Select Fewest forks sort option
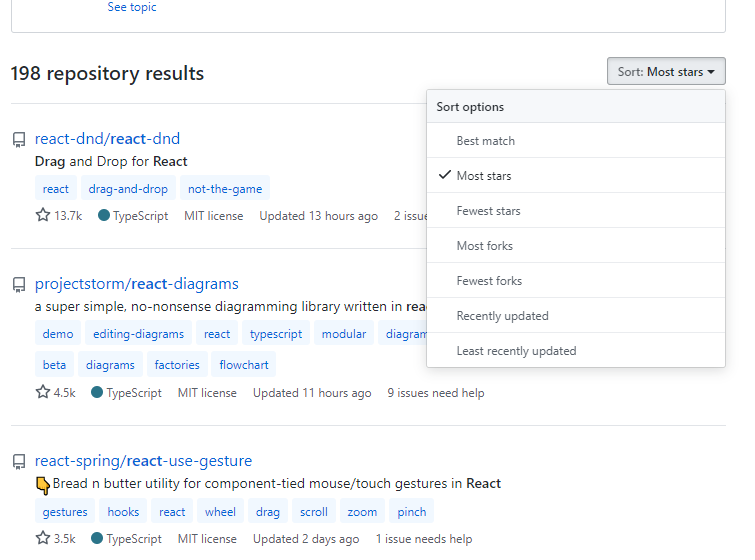This screenshot has width=755, height=560. (x=576, y=281)
